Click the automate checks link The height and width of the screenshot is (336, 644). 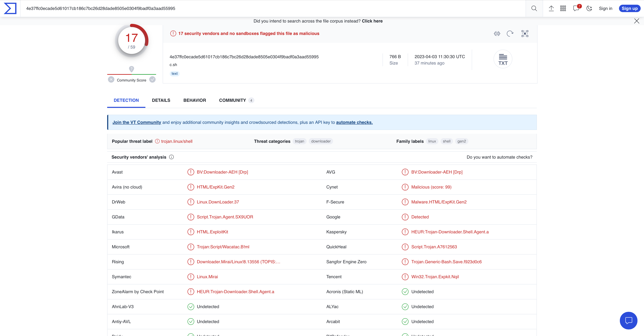click(x=354, y=122)
